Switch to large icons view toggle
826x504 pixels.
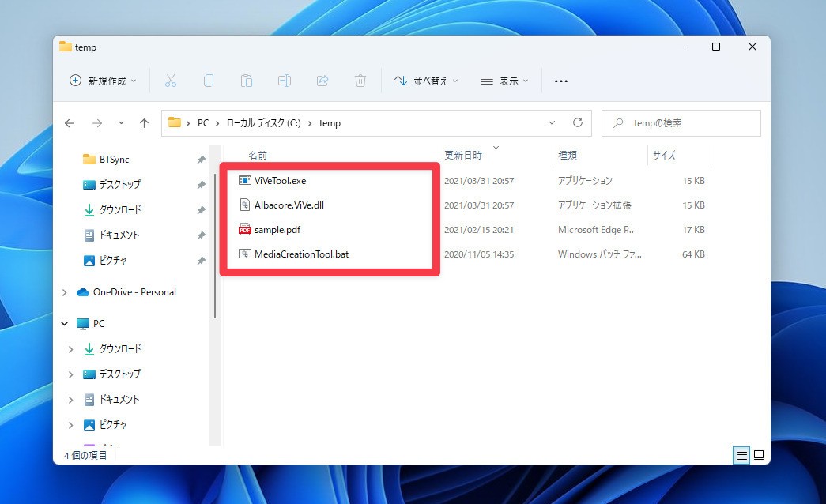pyautogui.click(x=759, y=455)
